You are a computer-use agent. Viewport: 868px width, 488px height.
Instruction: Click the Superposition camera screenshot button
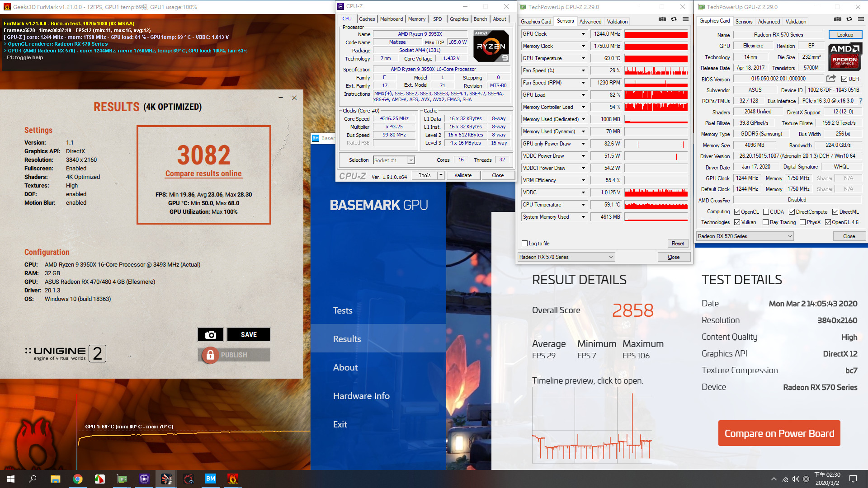210,335
